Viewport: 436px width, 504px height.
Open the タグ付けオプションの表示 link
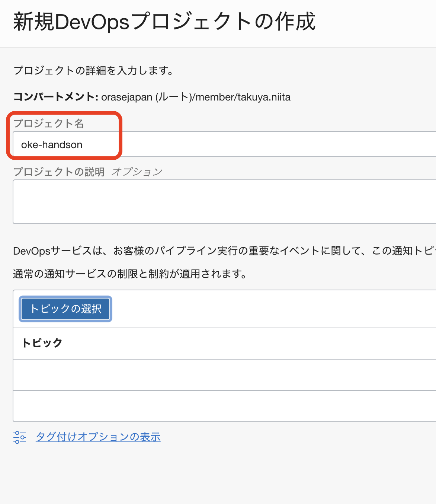[98, 437]
